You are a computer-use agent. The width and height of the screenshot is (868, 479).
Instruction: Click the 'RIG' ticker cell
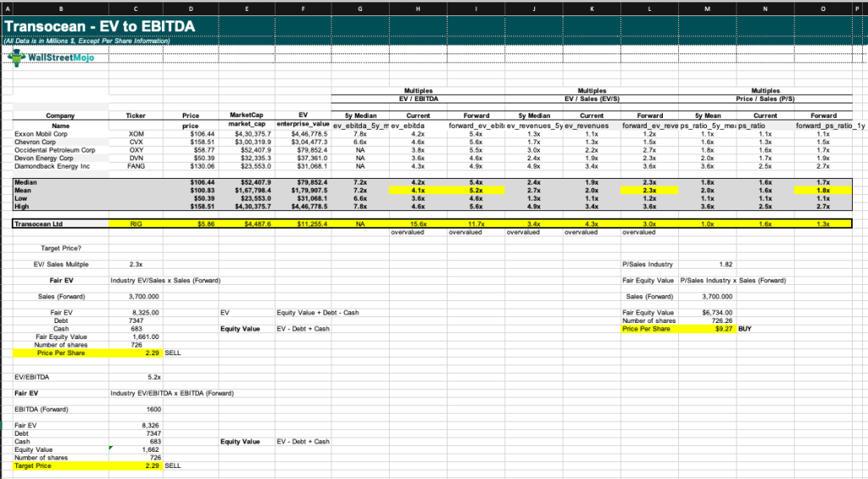point(136,224)
